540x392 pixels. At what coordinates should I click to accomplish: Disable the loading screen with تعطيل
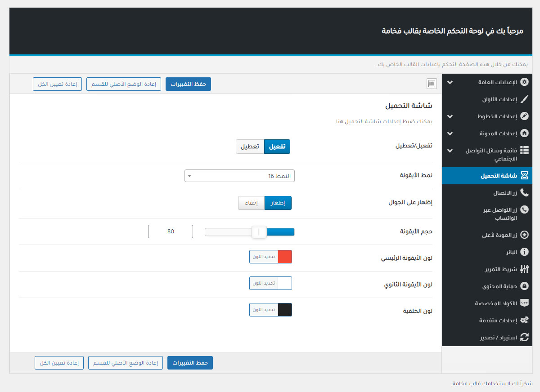point(250,147)
